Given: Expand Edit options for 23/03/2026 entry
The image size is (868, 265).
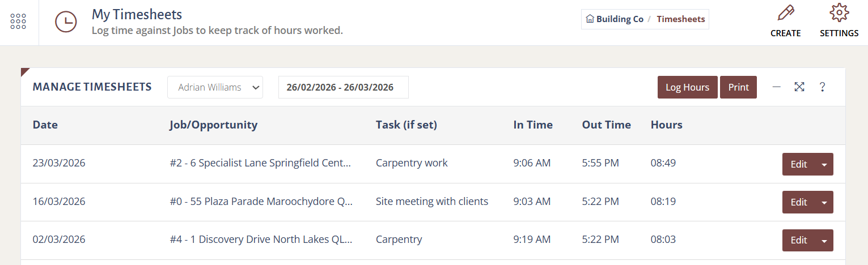Looking at the screenshot, I should 824,164.
